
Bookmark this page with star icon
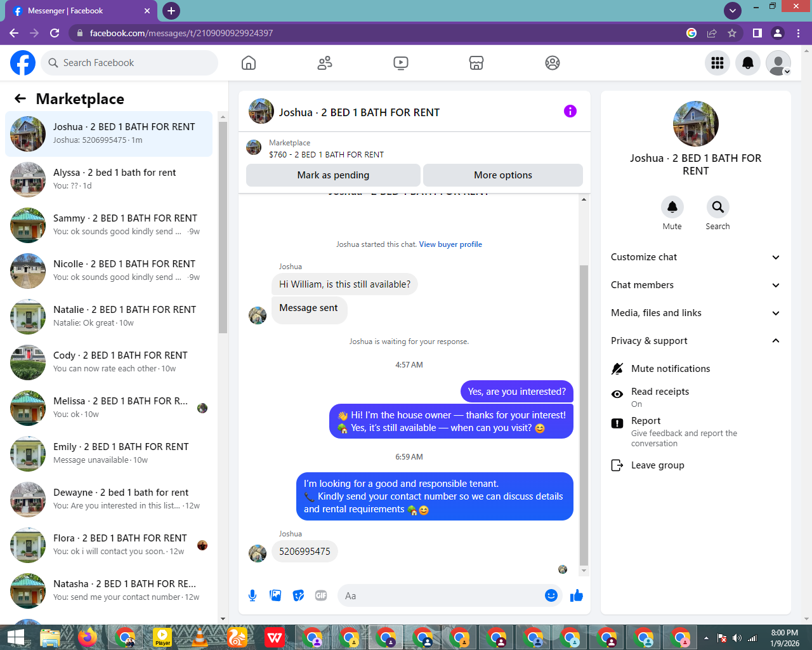732,33
